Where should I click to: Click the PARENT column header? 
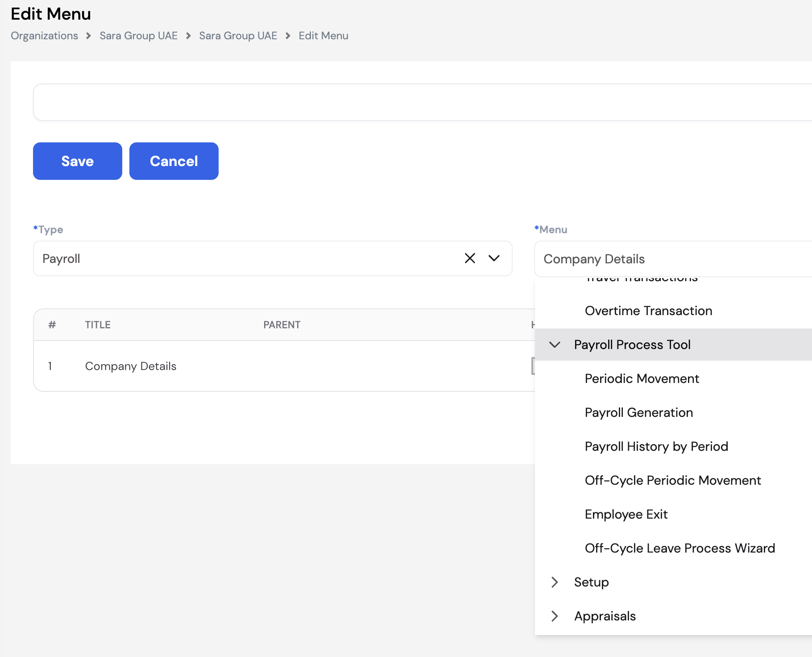pyautogui.click(x=282, y=325)
